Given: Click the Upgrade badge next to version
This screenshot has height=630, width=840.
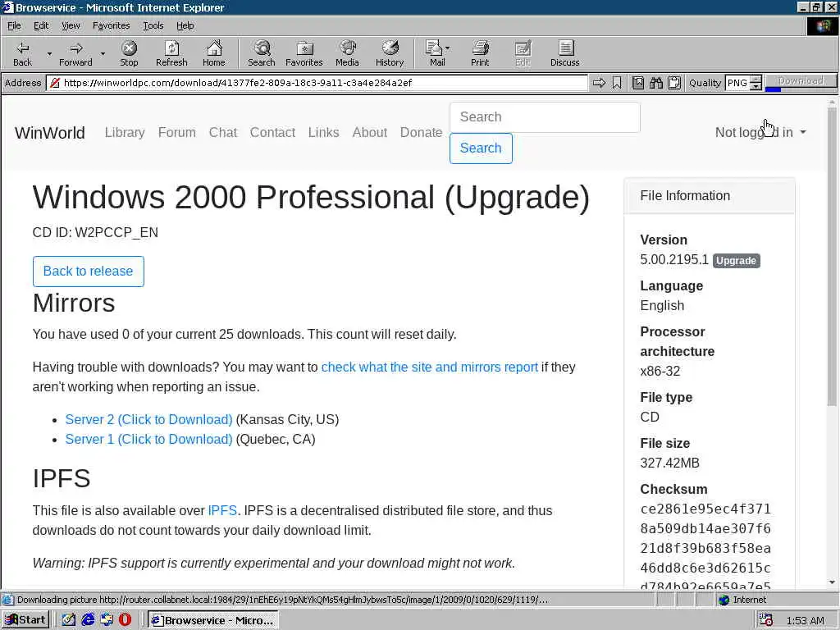Looking at the screenshot, I should coord(737,260).
